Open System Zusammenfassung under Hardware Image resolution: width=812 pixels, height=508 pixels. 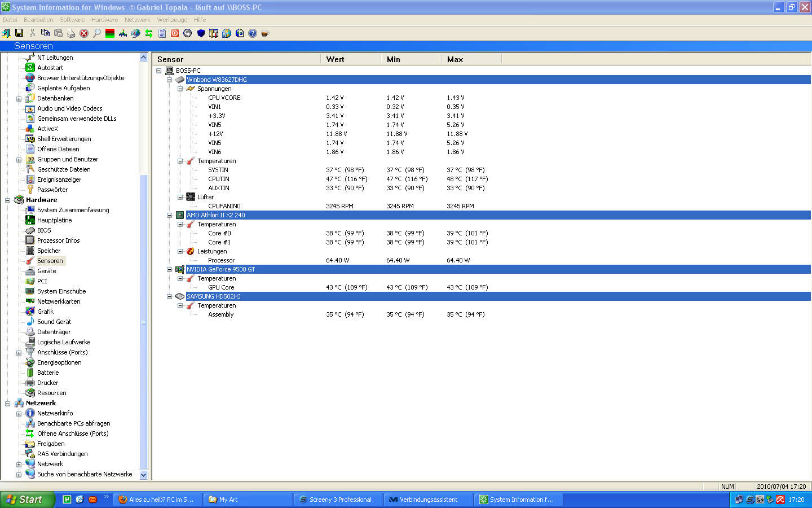pos(73,210)
